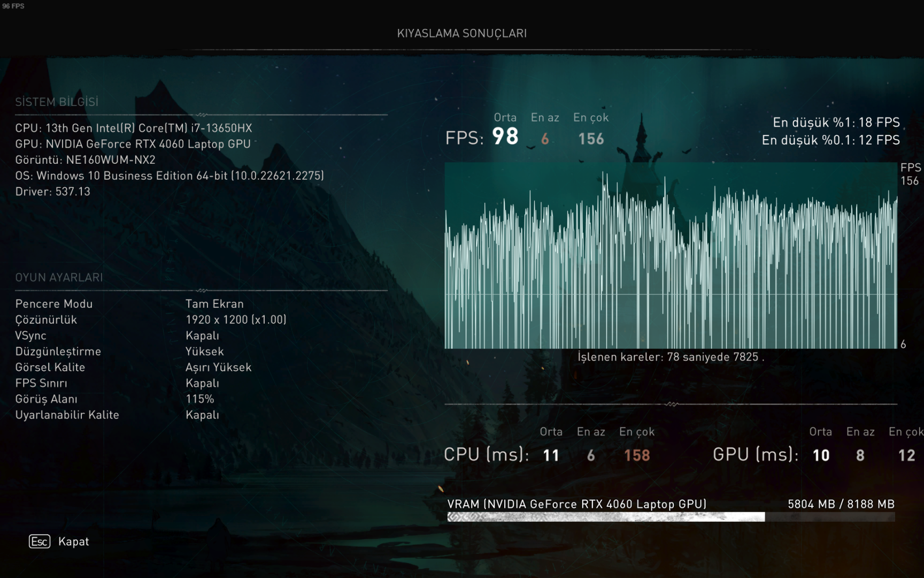This screenshot has height=578, width=924.
Task: Click the "6" graph axis minimum label
Action: tap(903, 344)
